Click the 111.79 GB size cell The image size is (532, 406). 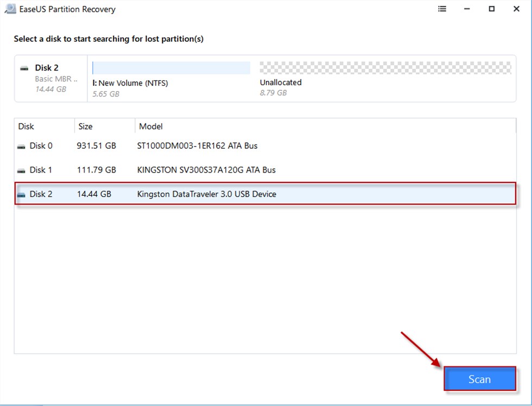pyautogui.click(x=97, y=170)
